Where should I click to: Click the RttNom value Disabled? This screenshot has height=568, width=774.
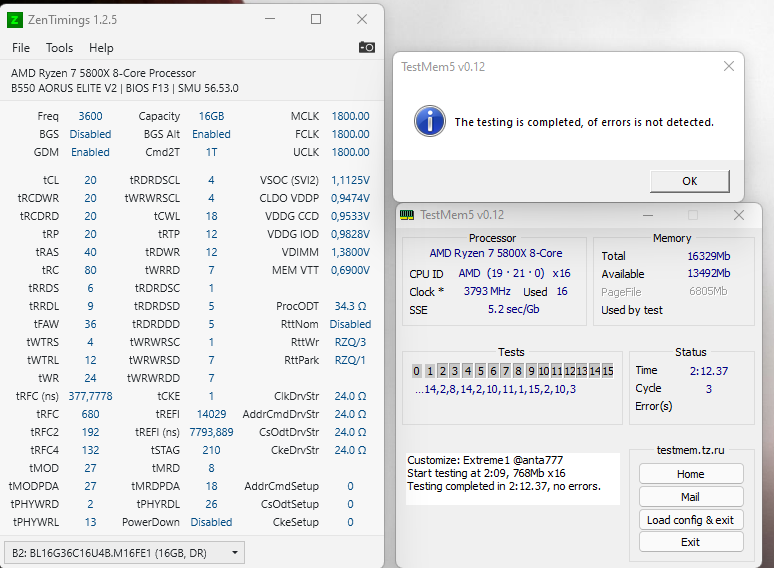[350, 324]
